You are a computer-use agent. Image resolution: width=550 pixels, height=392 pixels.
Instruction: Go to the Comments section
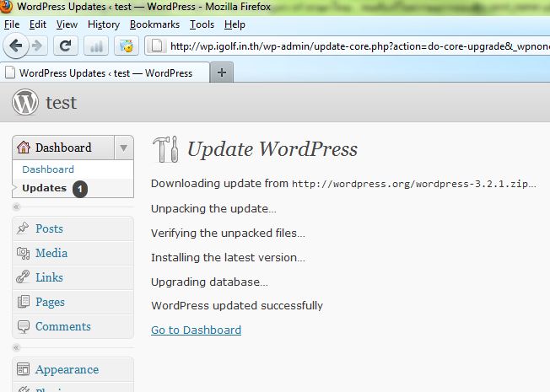[63, 326]
